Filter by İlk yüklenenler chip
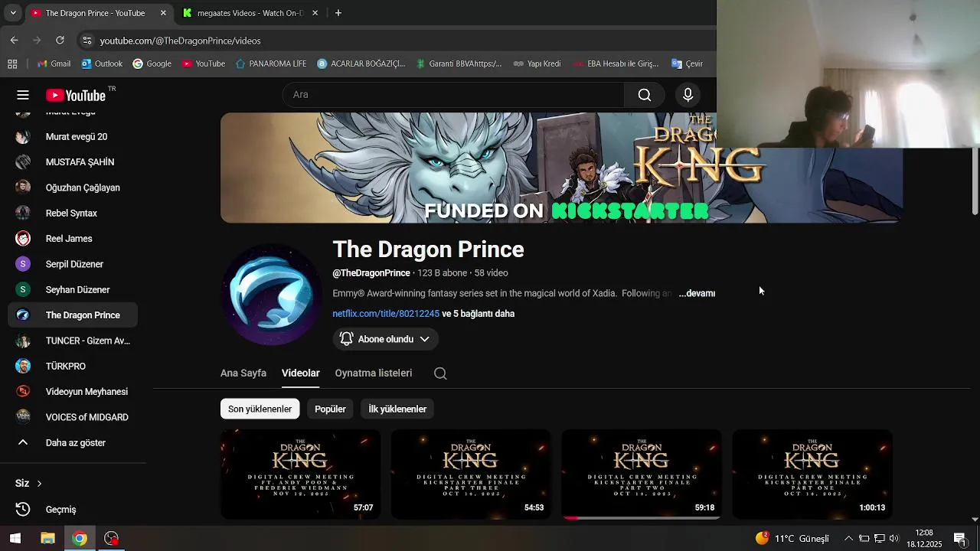Screen dimensions: 980x551 pyautogui.click(x=397, y=409)
